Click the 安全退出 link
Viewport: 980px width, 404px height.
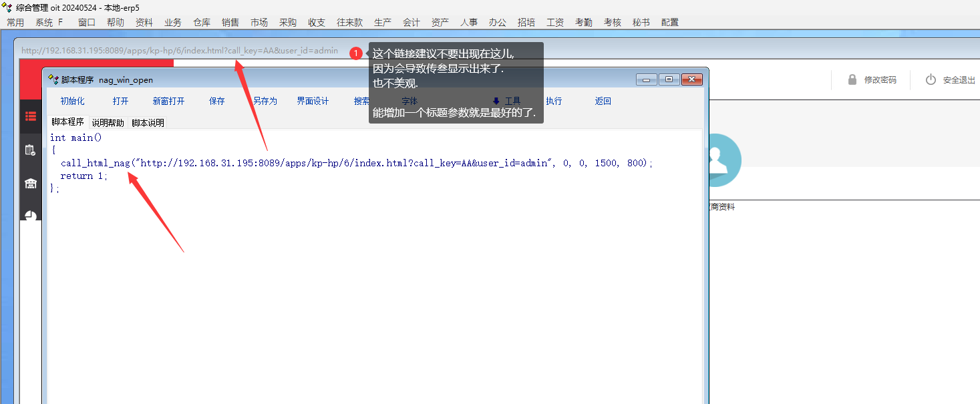pyautogui.click(x=959, y=80)
